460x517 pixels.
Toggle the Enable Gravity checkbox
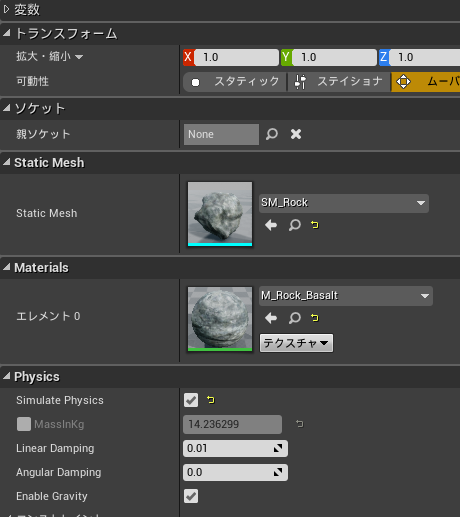[x=191, y=496]
